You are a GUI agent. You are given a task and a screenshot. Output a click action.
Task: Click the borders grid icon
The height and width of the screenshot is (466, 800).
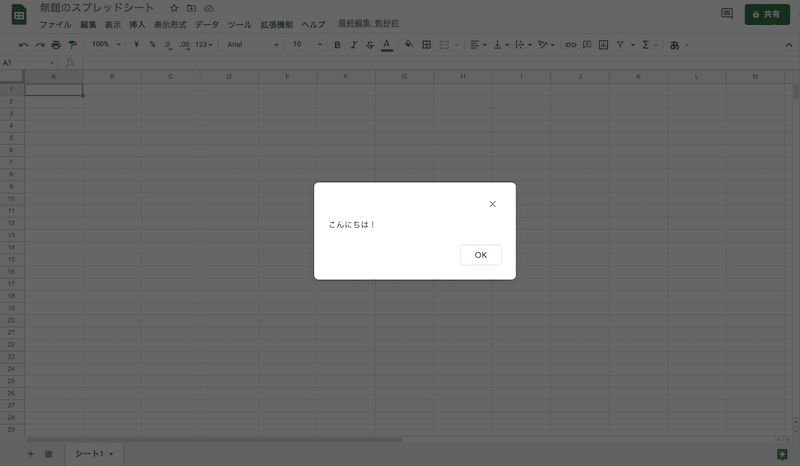pos(427,45)
